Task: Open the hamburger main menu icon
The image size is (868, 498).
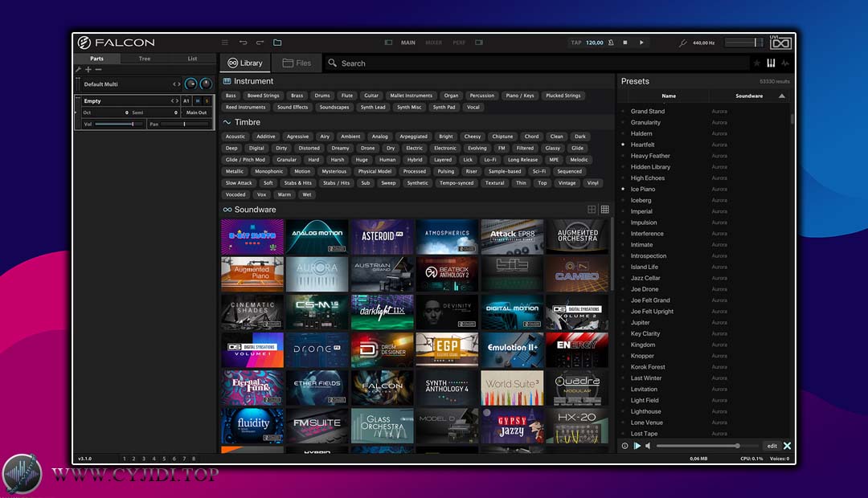Action: tap(225, 43)
